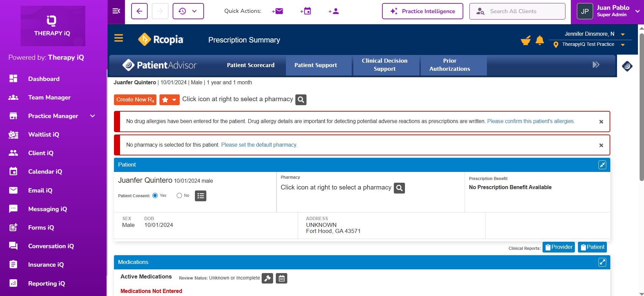The image size is (644, 296).
Task: Click the Medications Not Entered text
Action: coord(151,291)
